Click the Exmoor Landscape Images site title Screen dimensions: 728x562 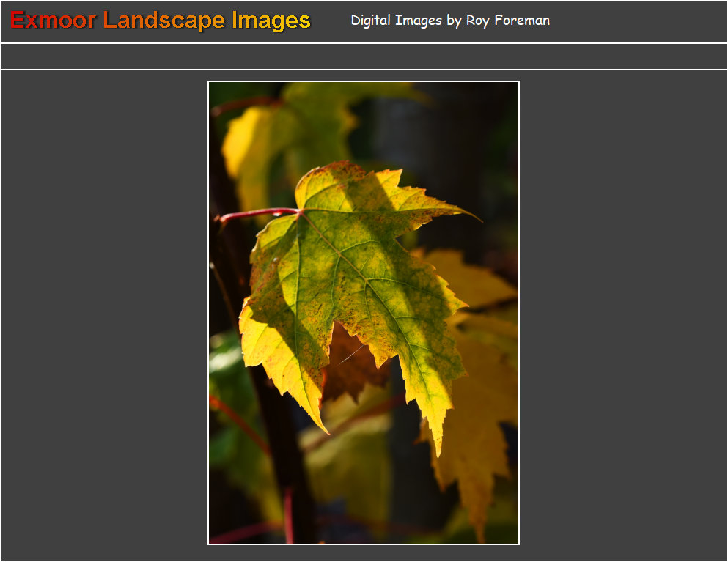point(160,21)
